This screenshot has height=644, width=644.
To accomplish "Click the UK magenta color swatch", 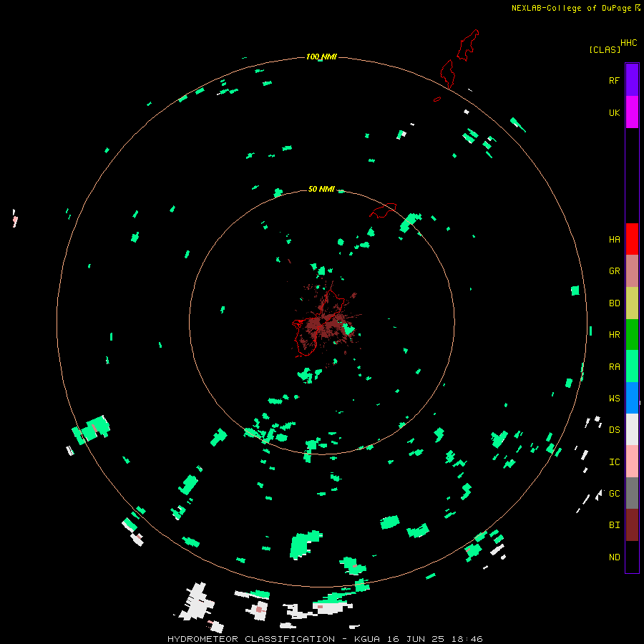I will pos(632,112).
